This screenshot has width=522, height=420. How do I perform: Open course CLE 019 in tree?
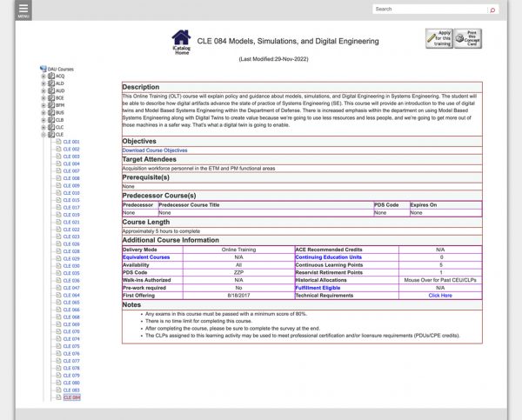click(x=71, y=215)
